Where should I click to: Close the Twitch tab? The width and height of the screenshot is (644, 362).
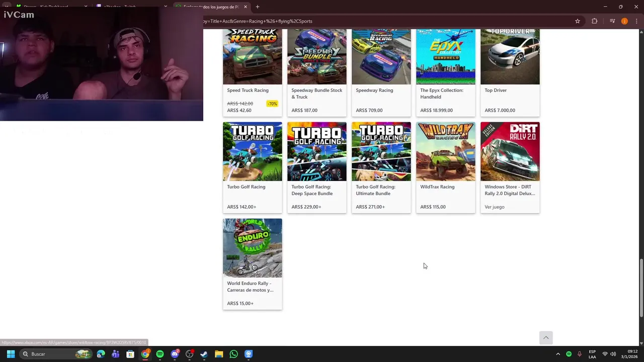[x=166, y=7]
